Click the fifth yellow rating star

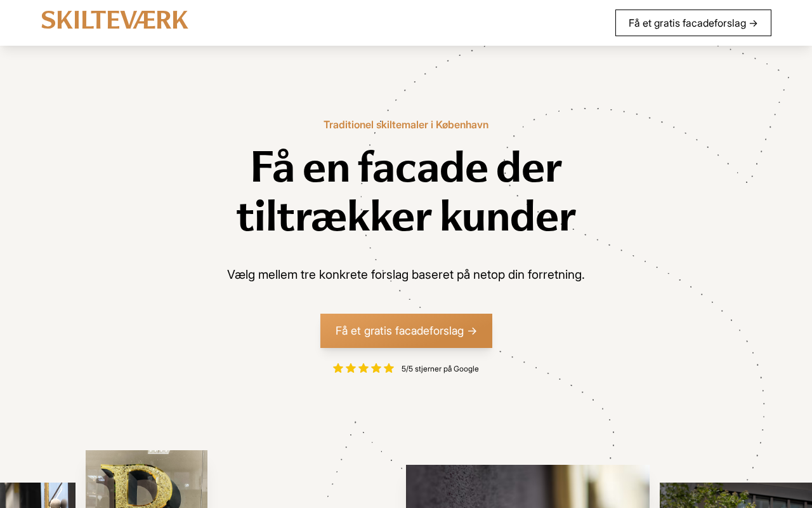(x=389, y=368)
